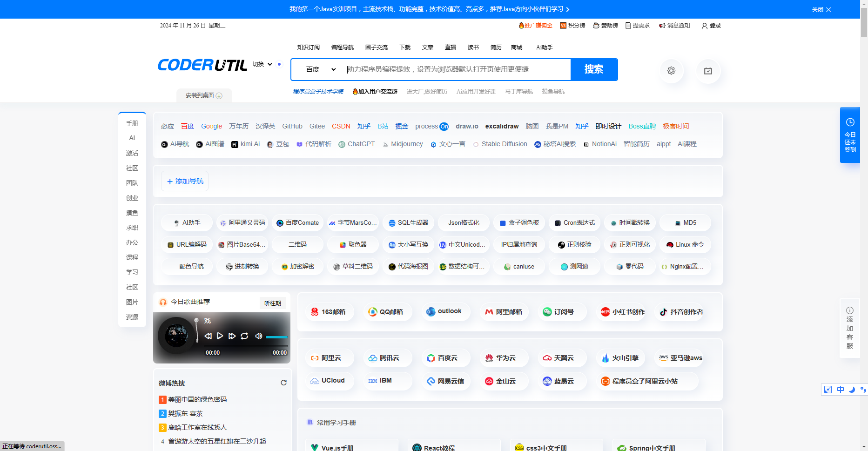868x451 pixels.
Task: Open 圈子交流 top menu
Action: (377, 47)
